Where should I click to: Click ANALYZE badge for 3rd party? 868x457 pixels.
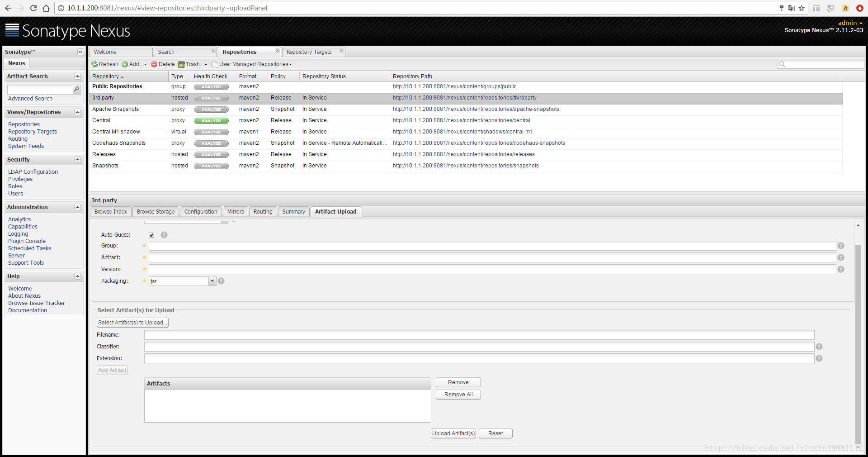click(x=211, y=98)
